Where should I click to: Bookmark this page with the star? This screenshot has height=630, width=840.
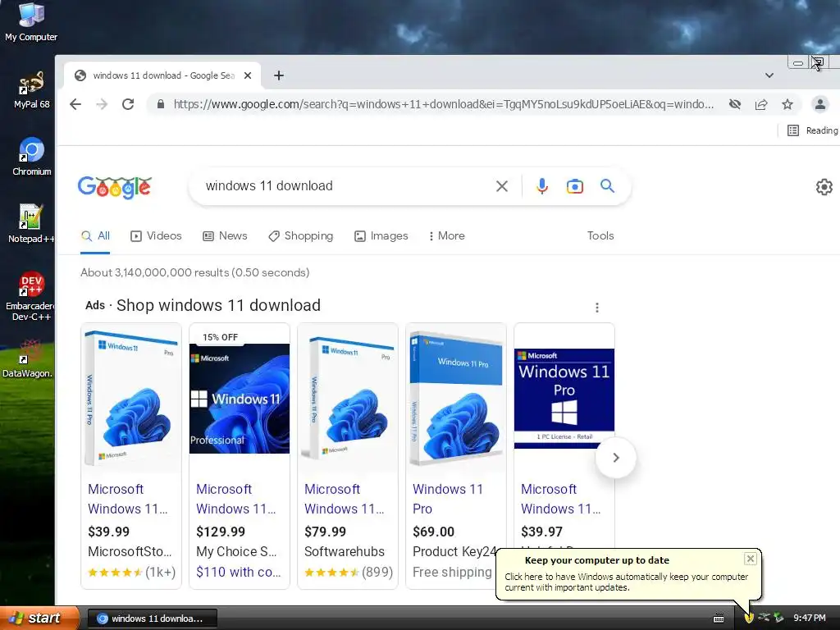787,104
